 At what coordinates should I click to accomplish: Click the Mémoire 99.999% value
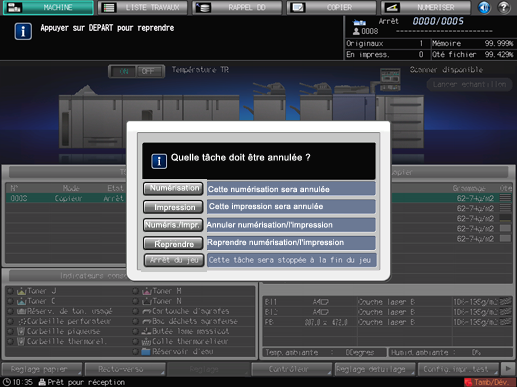click(499, 44)
